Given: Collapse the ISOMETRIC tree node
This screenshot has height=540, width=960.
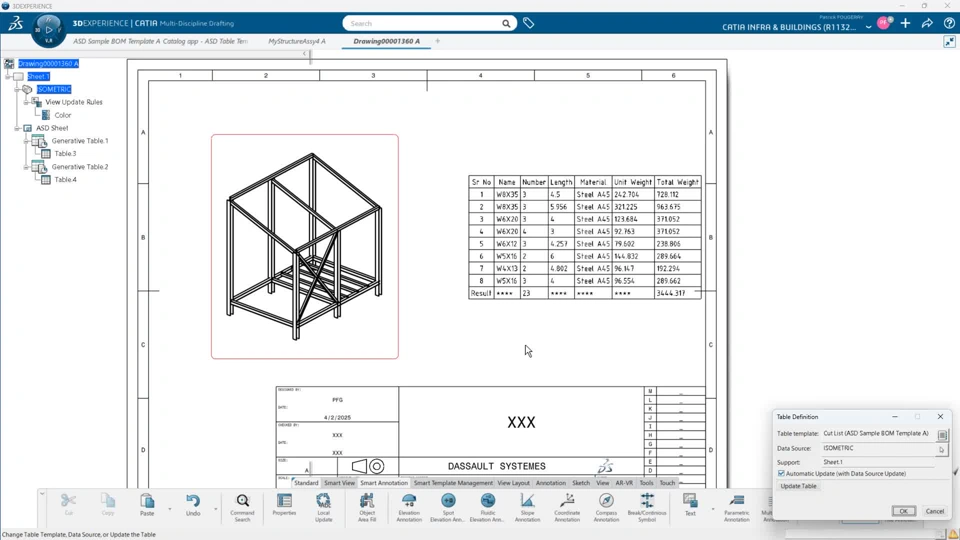Looking at the screenshot, I should 17,89.
